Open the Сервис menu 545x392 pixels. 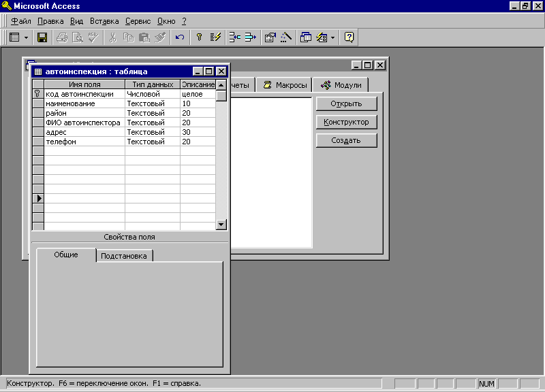[138, 21]
